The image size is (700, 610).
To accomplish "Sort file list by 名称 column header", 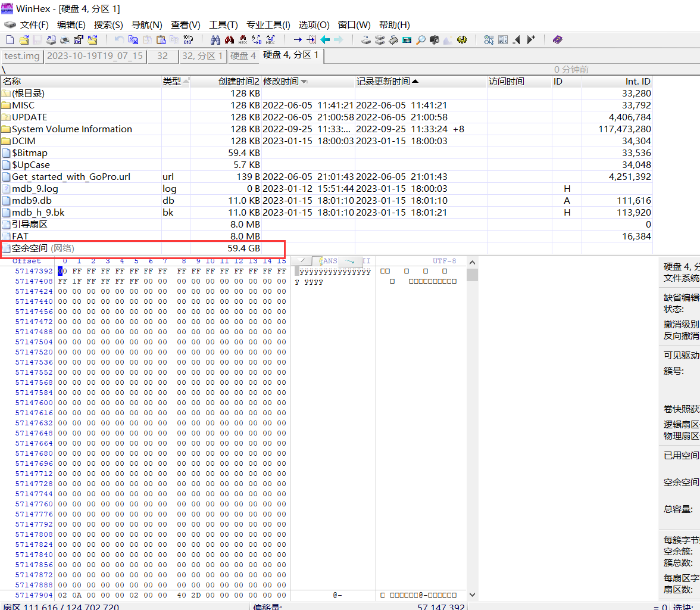I will point(81,82).
